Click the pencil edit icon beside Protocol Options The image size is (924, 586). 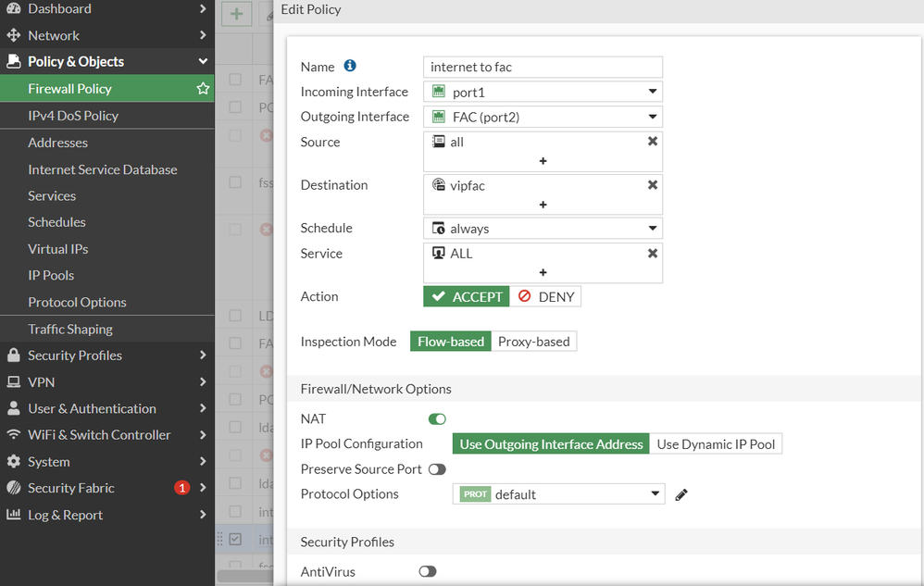[681, 494]
